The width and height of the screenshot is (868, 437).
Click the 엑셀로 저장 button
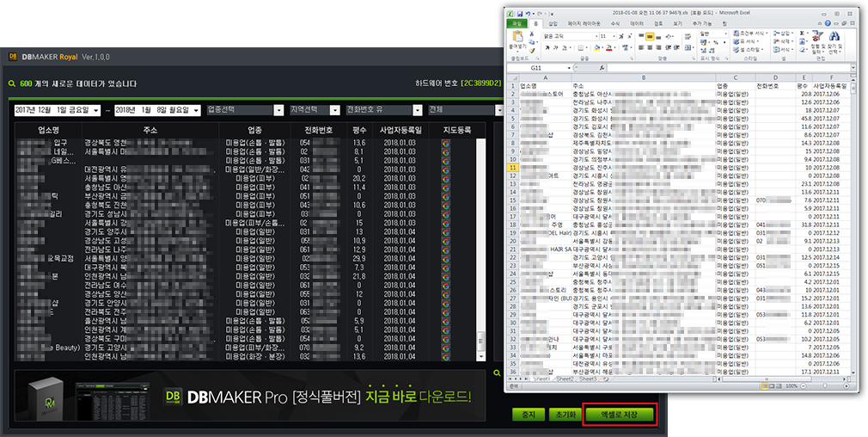click(x=620, y=415)
